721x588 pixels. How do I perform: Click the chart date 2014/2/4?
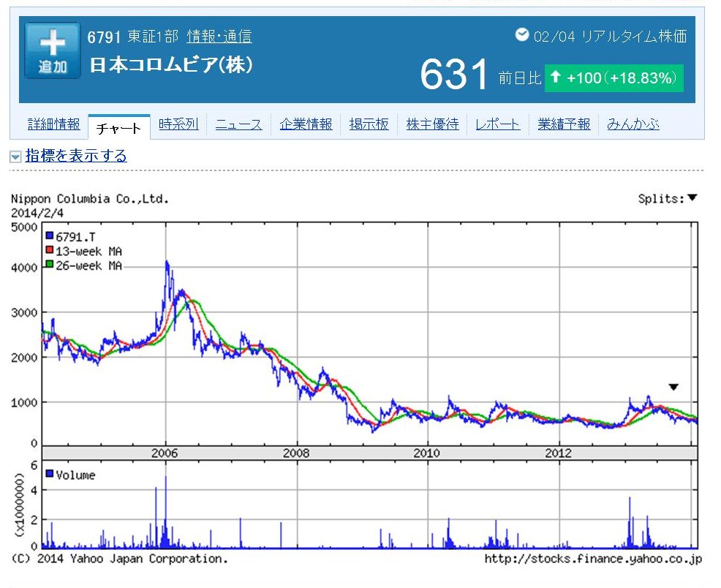[x=37, y=214]
